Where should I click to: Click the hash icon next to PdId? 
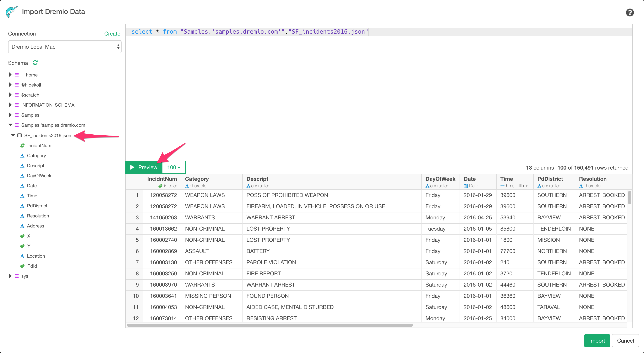(x=22, y=266)
